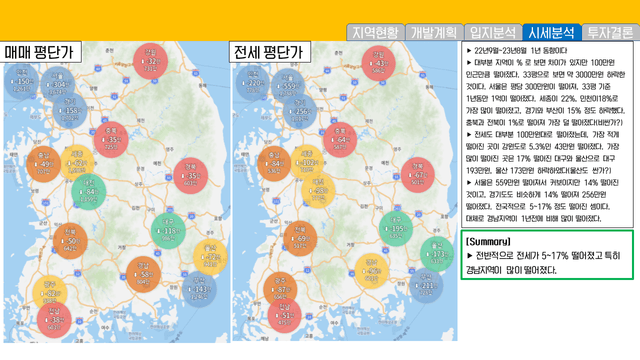Click the active 시세분석 tab

click(x=552, y=32)
